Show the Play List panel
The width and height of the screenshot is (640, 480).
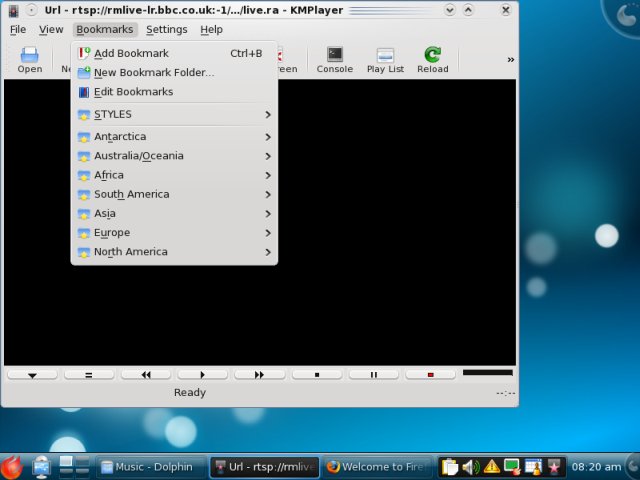coord(384,60)
